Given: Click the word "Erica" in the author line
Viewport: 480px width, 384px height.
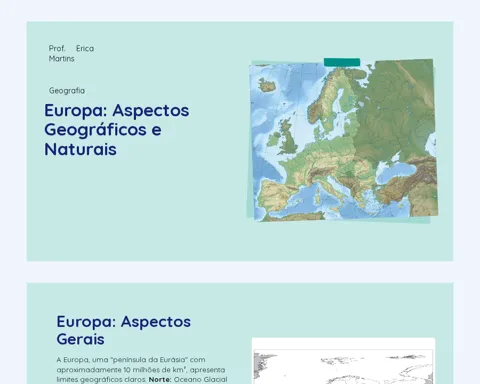Looking at the screenshot, I should pyautogui.click(x=85, y=48).
